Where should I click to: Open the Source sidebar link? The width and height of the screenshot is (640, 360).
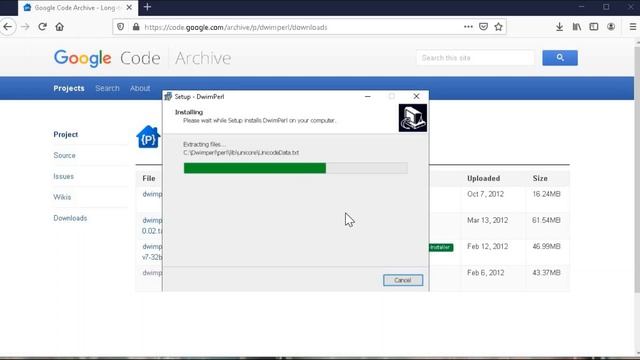(x=64, y=156)
